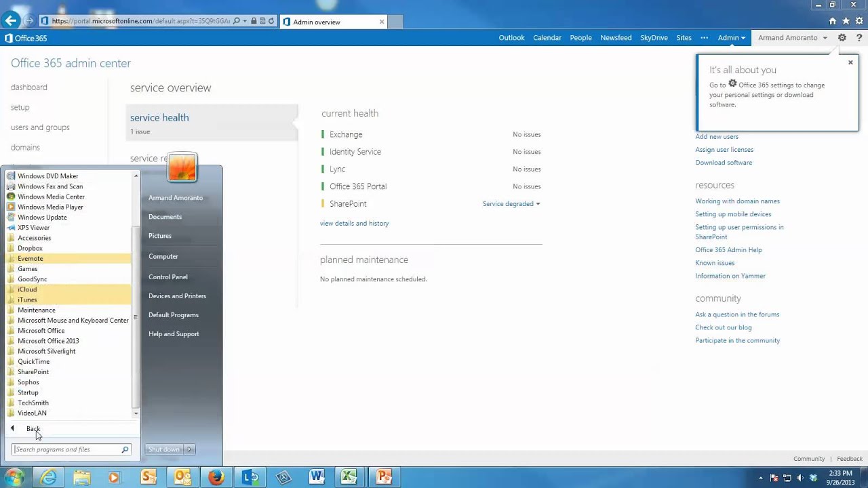Open PowerPoint from the taskbar
This screenshot has height=488, width=868.
383,477
